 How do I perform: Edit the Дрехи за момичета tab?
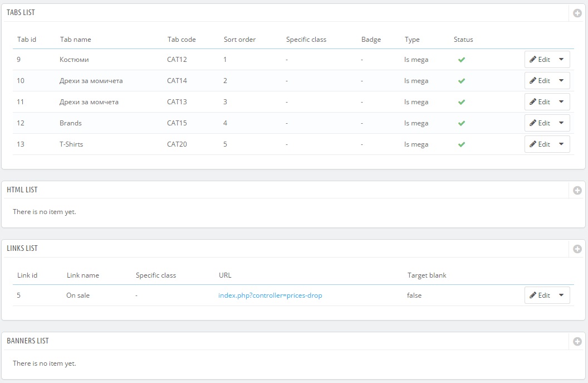(540, 81)
